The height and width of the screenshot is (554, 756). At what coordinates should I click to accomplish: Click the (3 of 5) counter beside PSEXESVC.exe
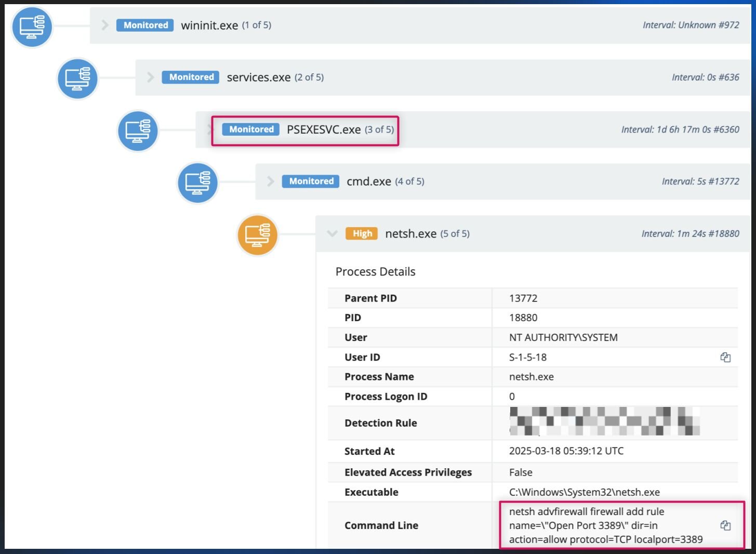[x=379, y=129]
